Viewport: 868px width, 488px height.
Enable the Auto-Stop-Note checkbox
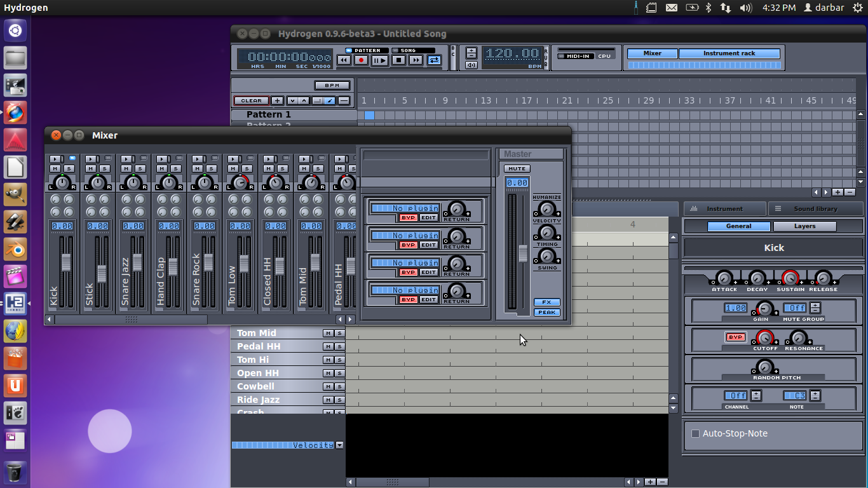[695, 433]
